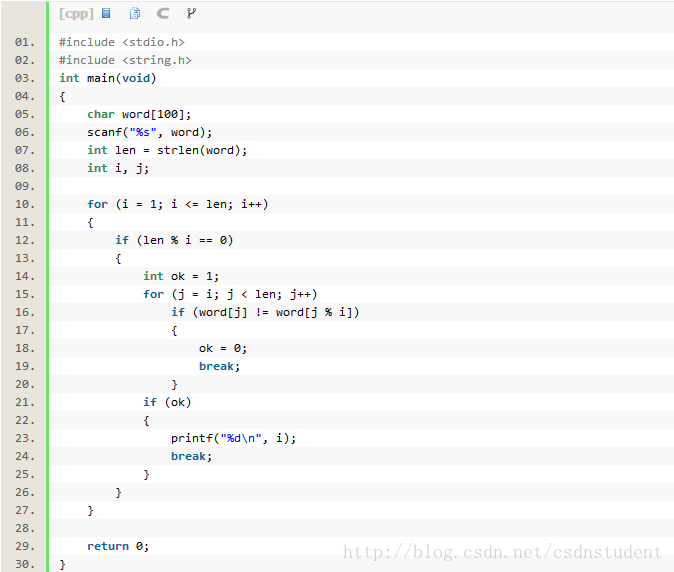Click the view plain code icon
The height and width of the screenshot is (572, 674).
pyautogui.click(x=106, y=13)
